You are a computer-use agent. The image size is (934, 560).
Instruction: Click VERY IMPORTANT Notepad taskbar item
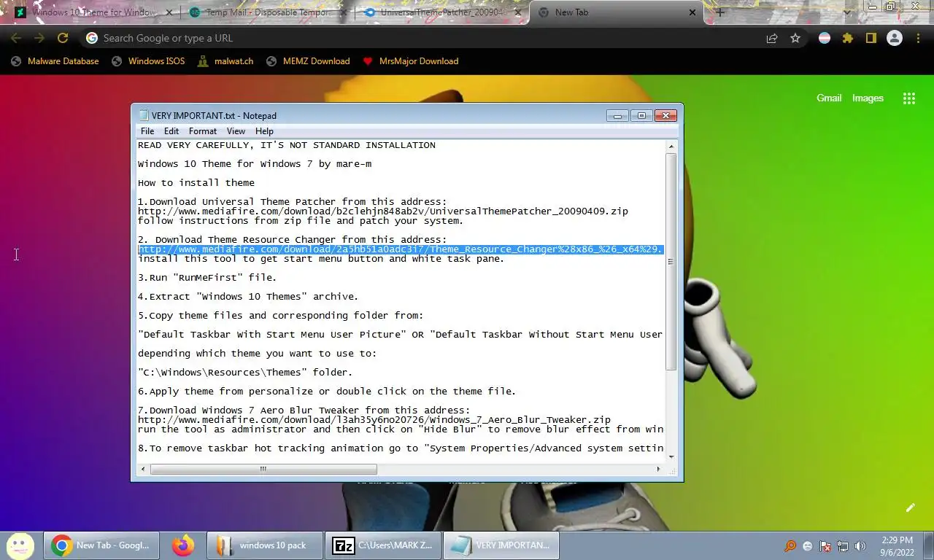(501, 545)
